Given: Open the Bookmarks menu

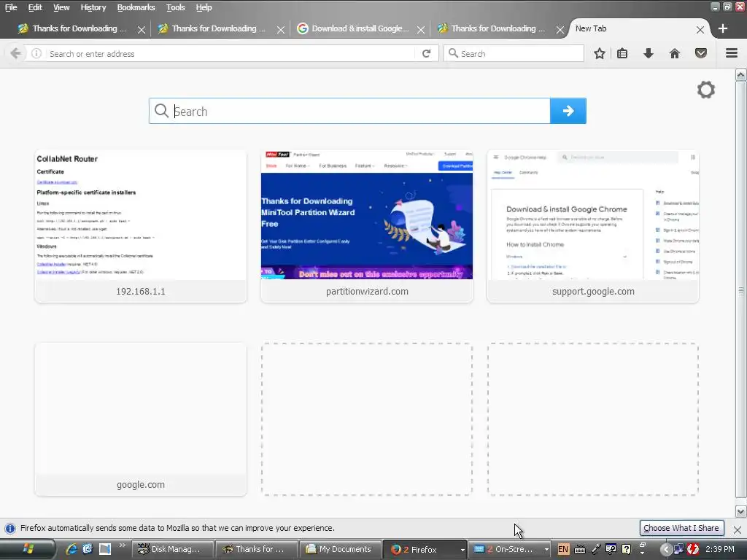Looking at the screenshot, I should (x=136, y=7).
